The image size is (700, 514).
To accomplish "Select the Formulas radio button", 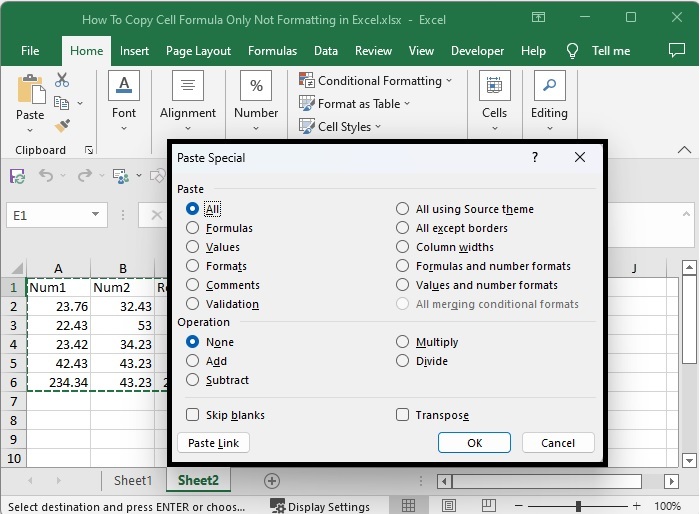I will 193,228.
